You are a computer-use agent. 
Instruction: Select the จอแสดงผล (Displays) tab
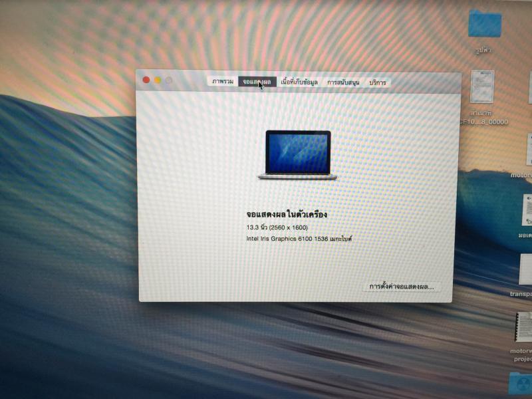pos(257,82)
